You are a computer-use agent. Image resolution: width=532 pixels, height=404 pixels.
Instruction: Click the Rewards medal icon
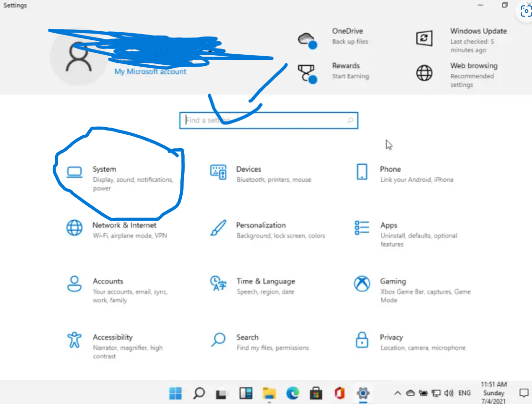307,74
